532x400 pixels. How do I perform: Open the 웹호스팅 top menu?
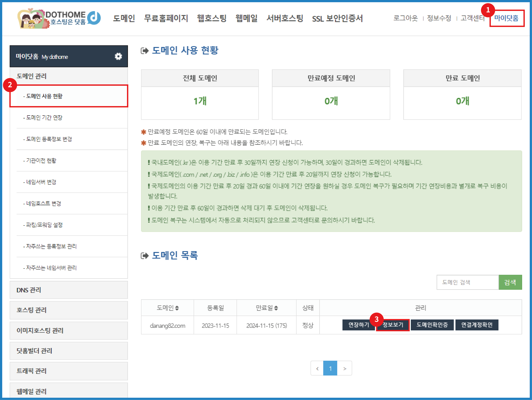[x=212, y=18]
